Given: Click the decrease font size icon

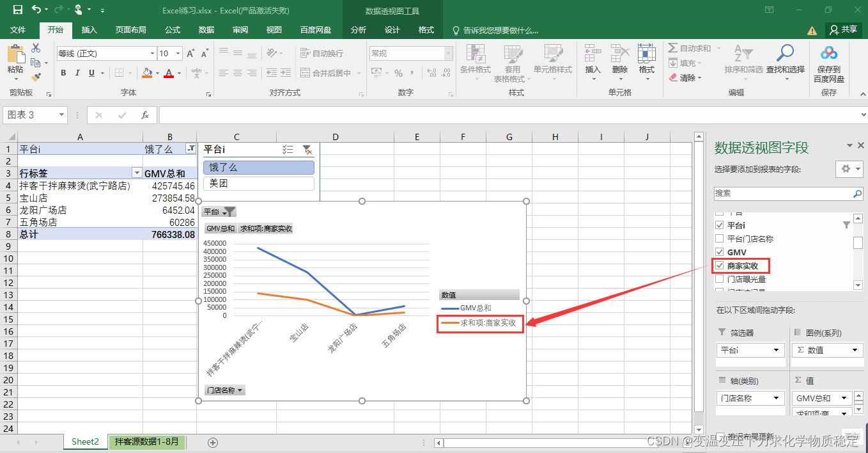Looking at the screenshot, I should (x=205, y=54).
